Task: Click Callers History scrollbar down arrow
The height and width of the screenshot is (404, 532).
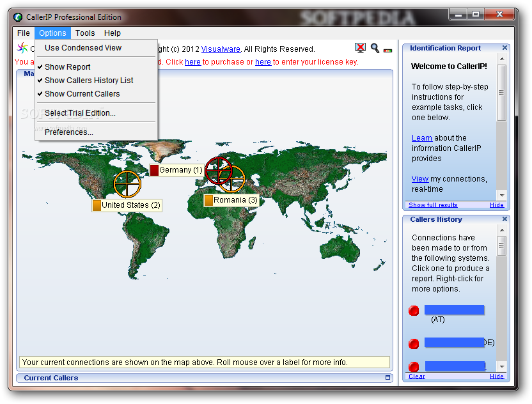Action: (502, 366)
